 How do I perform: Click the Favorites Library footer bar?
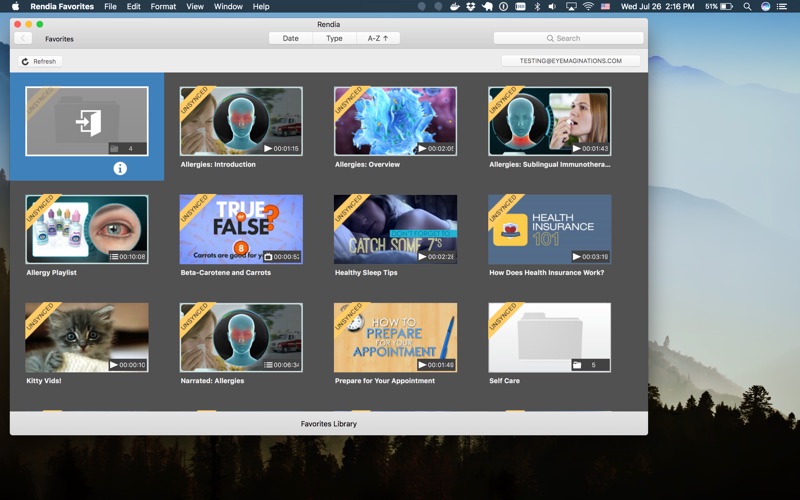(x=329, y=423)
